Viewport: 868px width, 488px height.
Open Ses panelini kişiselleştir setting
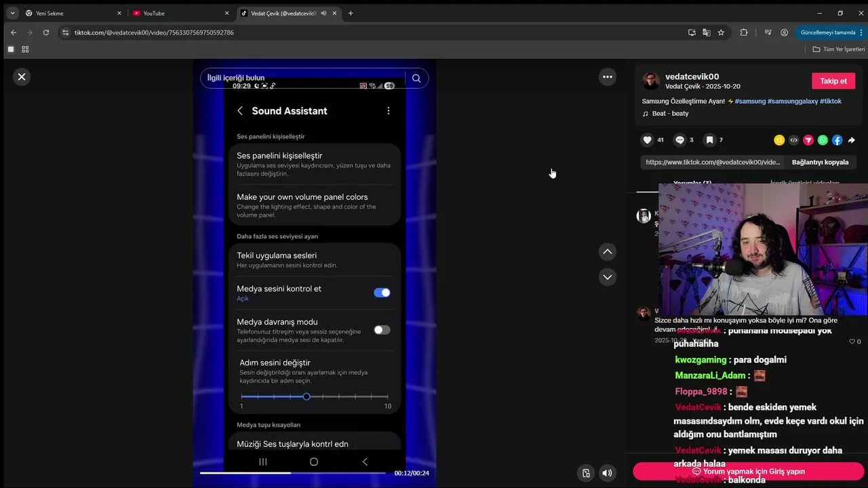pos(315,164)
